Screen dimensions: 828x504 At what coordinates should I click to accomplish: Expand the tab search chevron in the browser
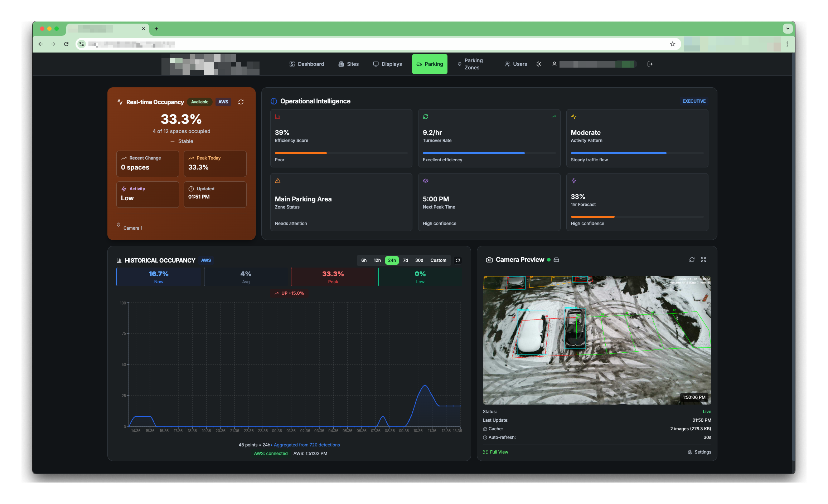point(787,29)
